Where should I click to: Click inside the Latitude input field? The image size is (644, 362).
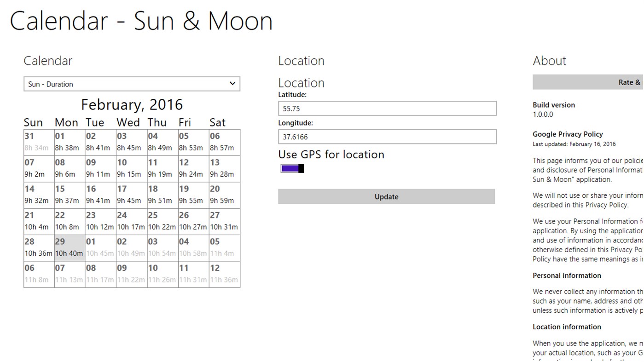(x=387, y=109)
